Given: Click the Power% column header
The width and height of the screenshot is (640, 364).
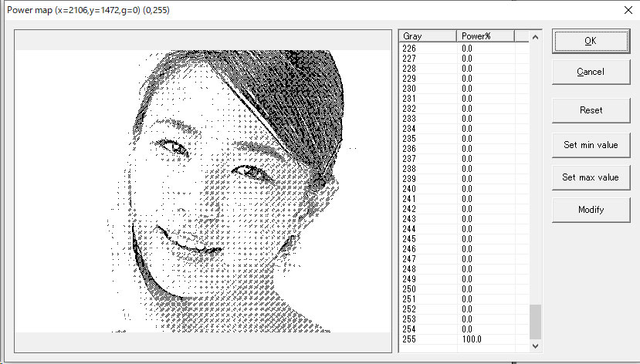Looking at the screenshot, I should [x=486, y=36].
